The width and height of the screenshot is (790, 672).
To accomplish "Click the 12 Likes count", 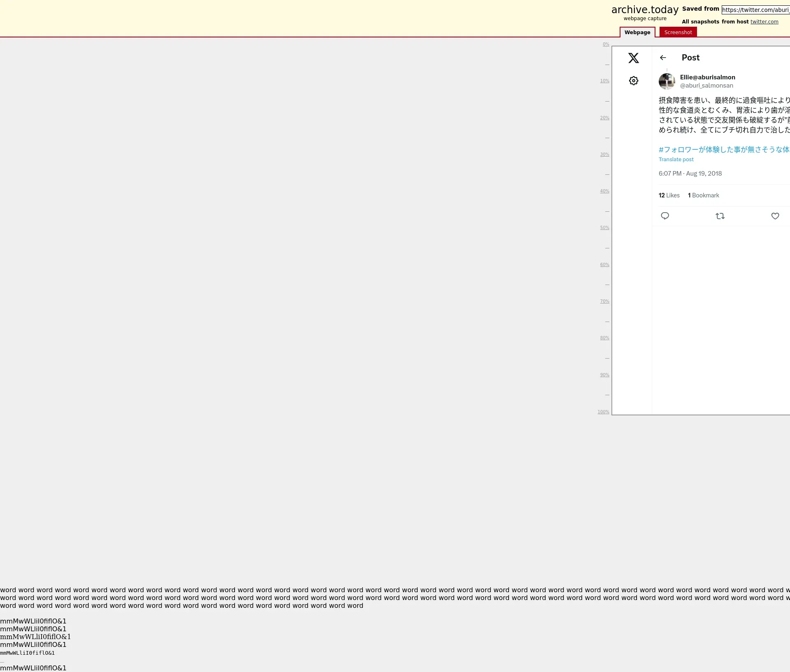I will tap(669, 195).
